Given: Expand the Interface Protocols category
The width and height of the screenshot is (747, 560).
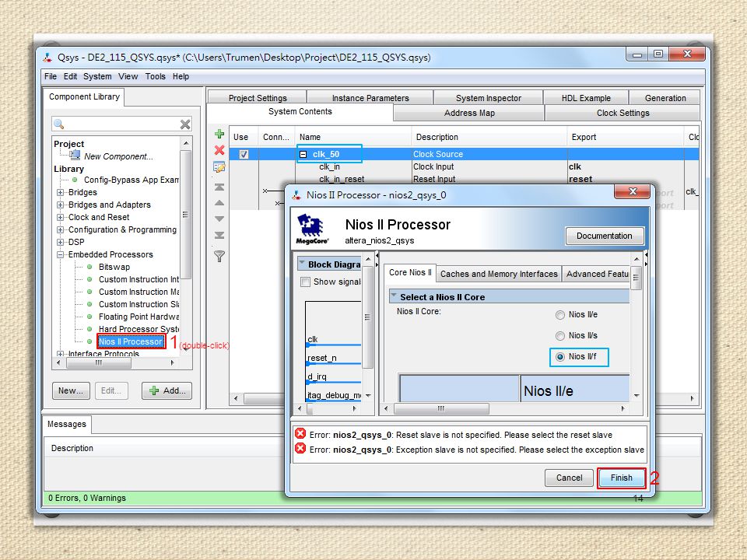Looking at the screenshot, I should pyautogui.click(x=60, y=354).
